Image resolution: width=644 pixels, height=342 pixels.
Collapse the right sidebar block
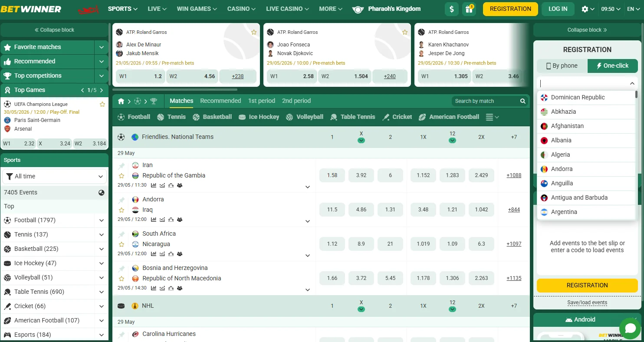pos(587,30)
